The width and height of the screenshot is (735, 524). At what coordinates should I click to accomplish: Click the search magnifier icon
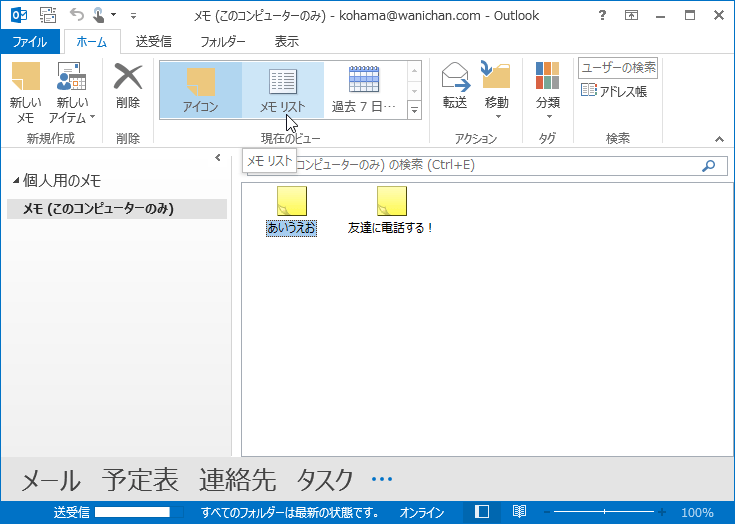tap(709, 165)
